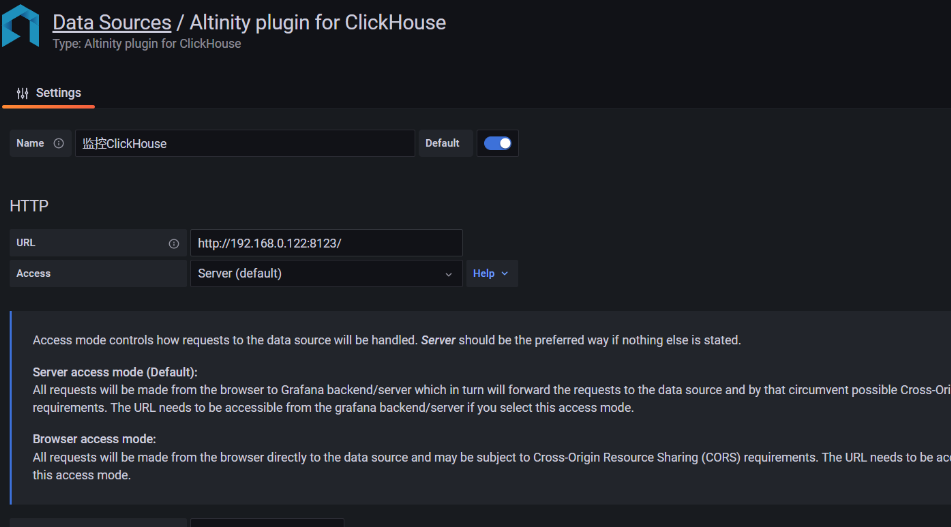Open the Access mode 'Server (default)' dropdown
This screenshot has height=527, width=951.
point(326,274)
